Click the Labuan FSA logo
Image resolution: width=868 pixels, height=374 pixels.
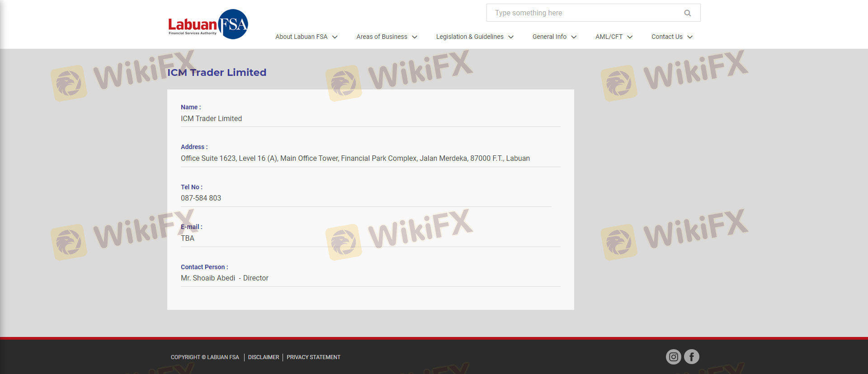point(208,24)
